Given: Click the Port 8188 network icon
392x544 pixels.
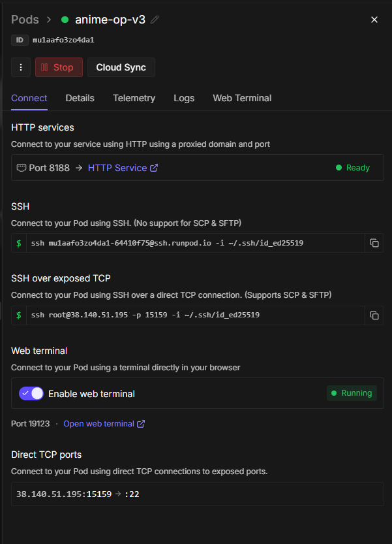Looking at the screenshot, I should click(x=22, y=168).
